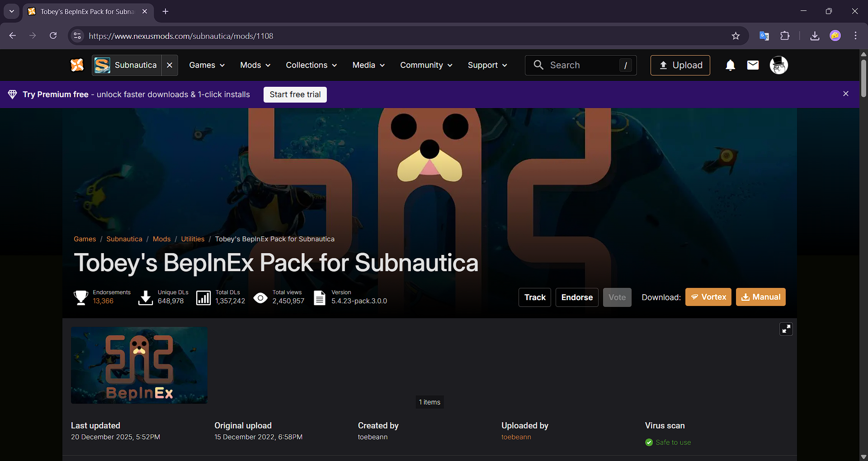Click the address bar URL
Viewport: 868px width, 461px height.
[x=181, y=36]
